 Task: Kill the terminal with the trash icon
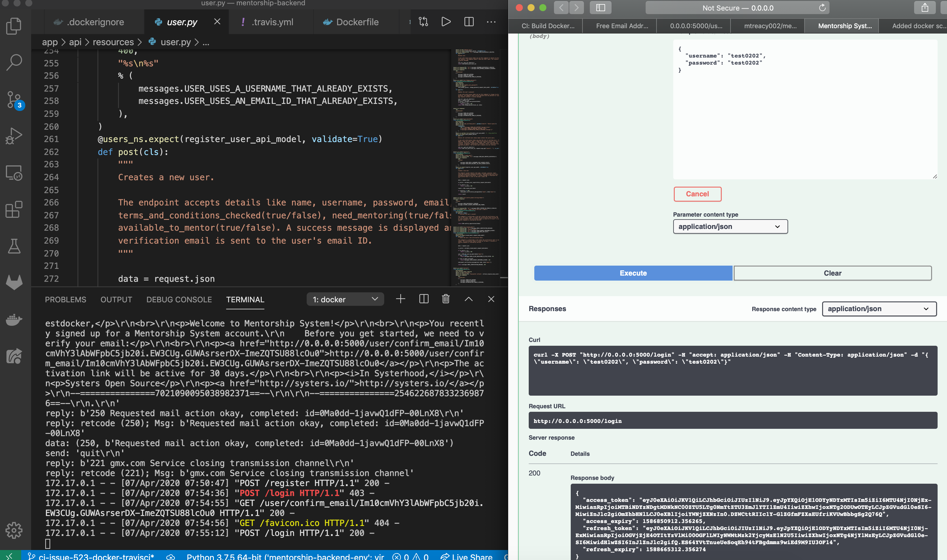coord(446,299)
